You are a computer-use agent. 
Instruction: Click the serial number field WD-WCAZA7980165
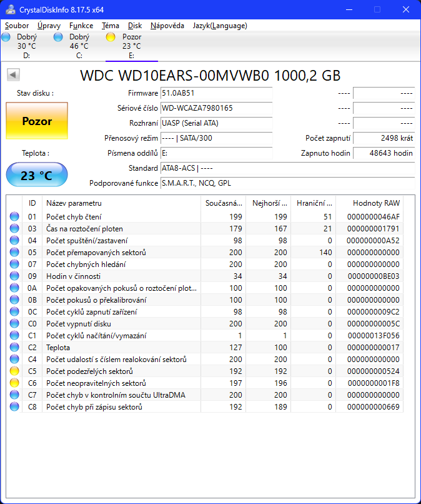point(217,108)
